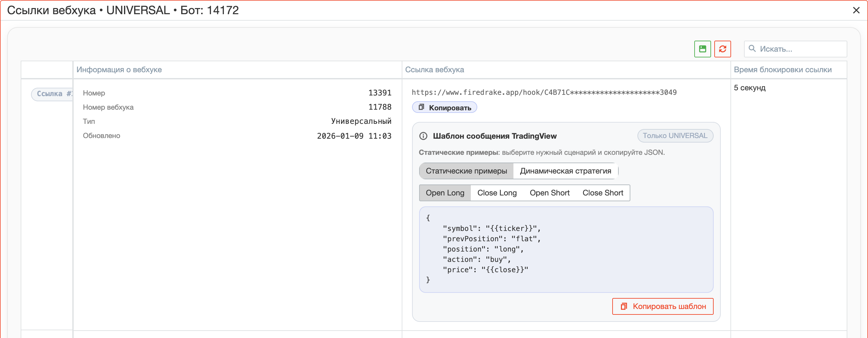This screenshot has width=868, height=338.
Task: Click the magnifier icon in search box
Action: [x=752, y=49]
